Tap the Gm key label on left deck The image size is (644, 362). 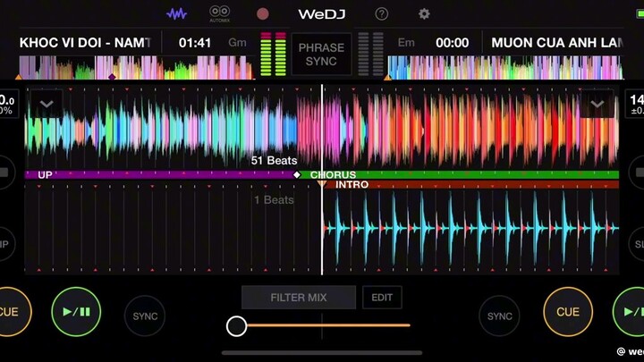[237, 43]
